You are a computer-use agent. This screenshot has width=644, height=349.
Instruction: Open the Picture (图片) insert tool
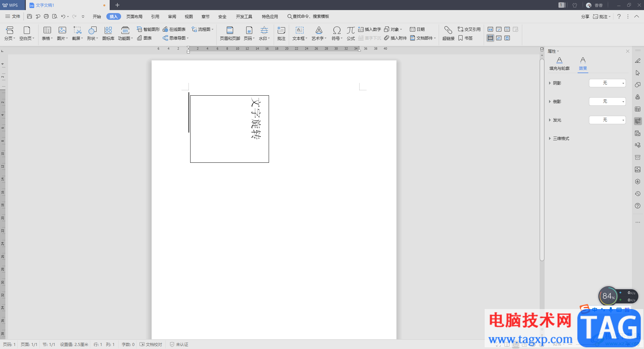(62, 34)
